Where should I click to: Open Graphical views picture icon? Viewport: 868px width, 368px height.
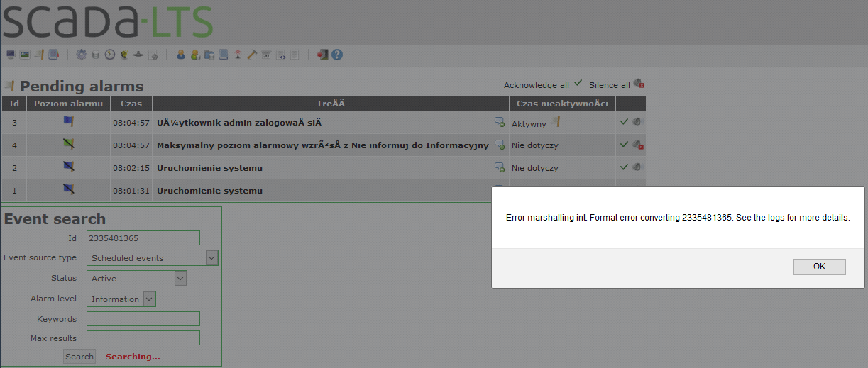pyautogui.click(x=24, y=55)
